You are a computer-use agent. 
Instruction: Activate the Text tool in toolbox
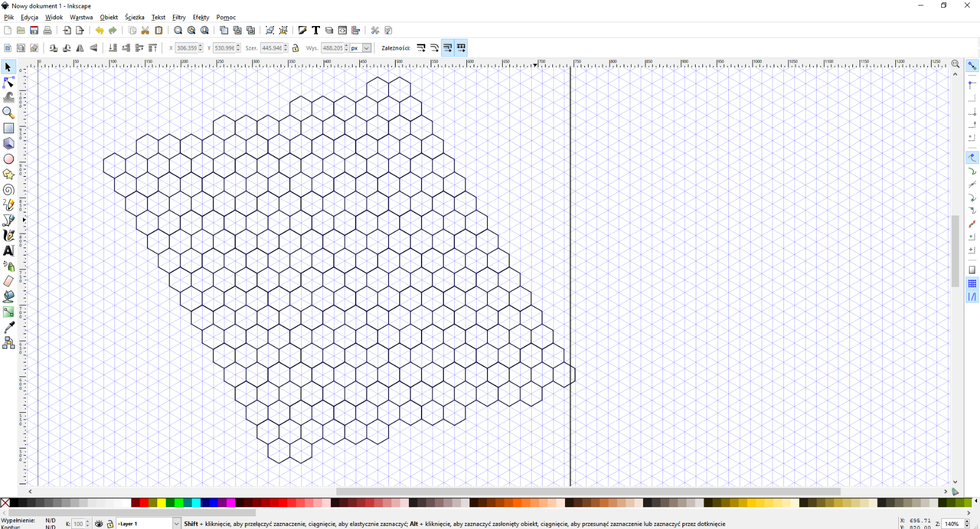click(x=8, y=251)
